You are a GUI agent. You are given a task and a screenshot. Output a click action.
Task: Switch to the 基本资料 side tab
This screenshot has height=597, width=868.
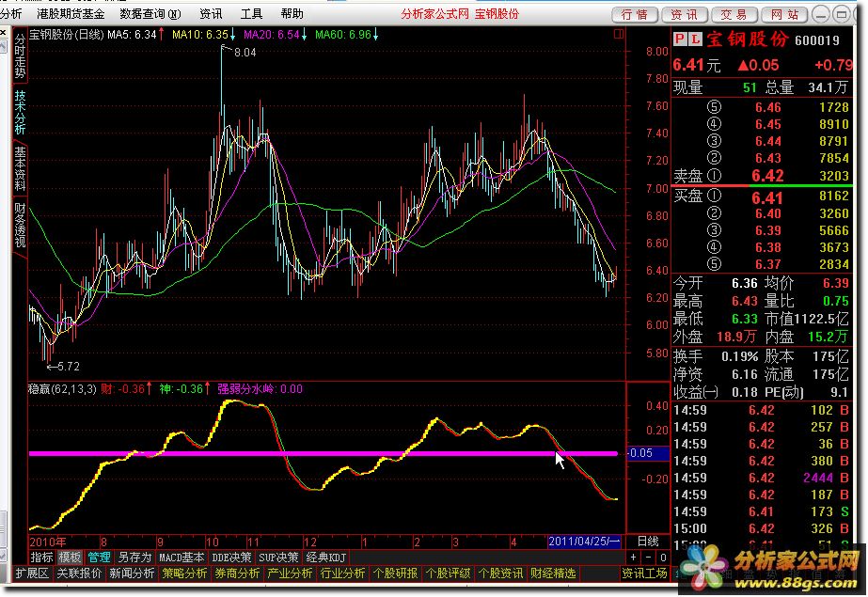pyautogui.click(x=20, y=168)
